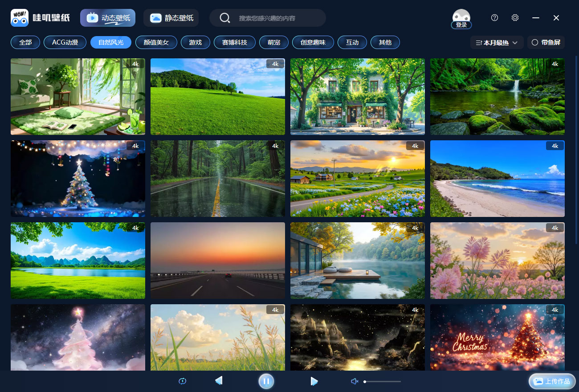The image size is (579, 392).
Task: Enable the 带鱼屏 option
Action: pos(546,43)
